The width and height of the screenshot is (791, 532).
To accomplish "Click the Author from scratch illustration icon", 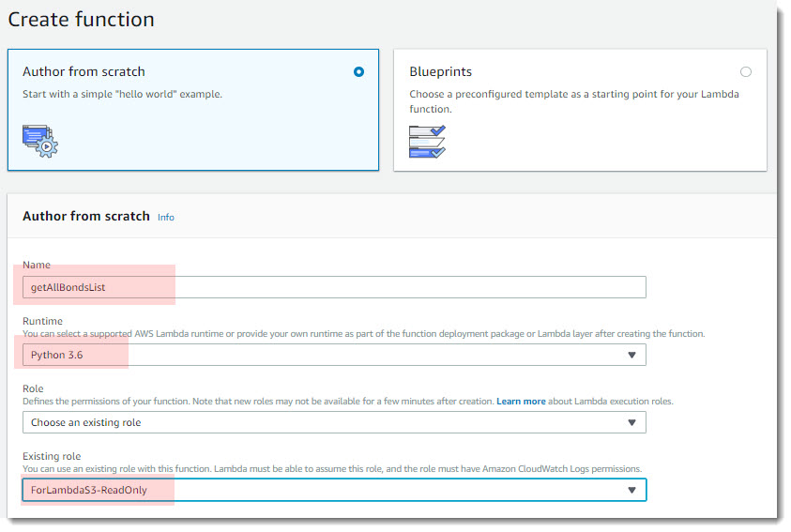I will [40, 139].
